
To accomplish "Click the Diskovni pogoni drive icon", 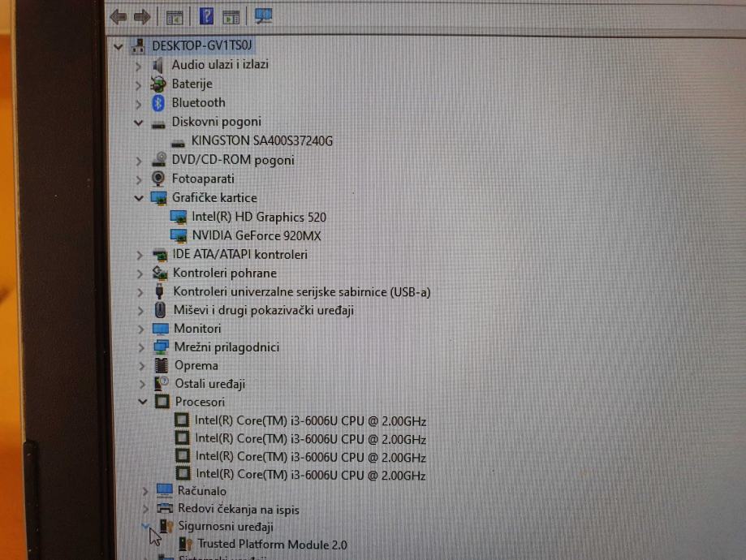I will (158, 125).
